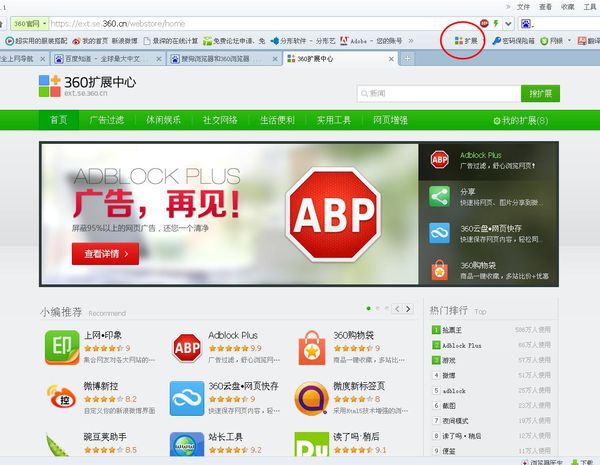Screen dimensions: 600x465
Task: Click the ABP icon in the address bar
Action: click(484, 24)
